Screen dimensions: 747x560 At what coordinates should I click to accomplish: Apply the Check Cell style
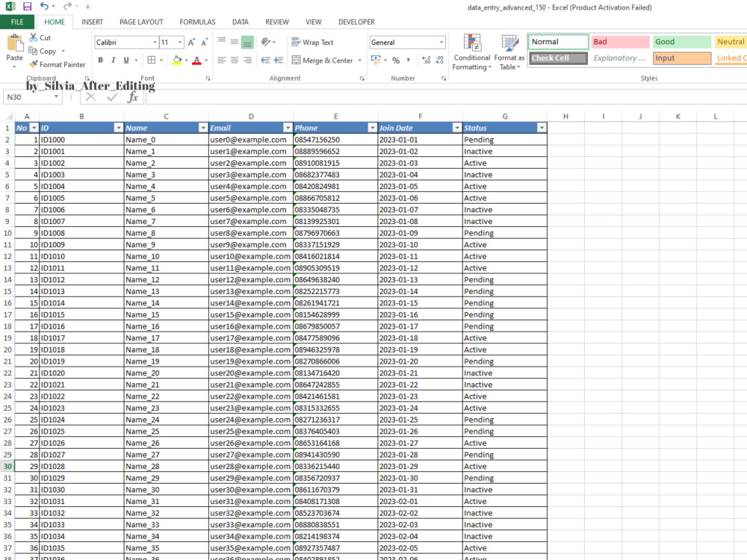[558, 58]
